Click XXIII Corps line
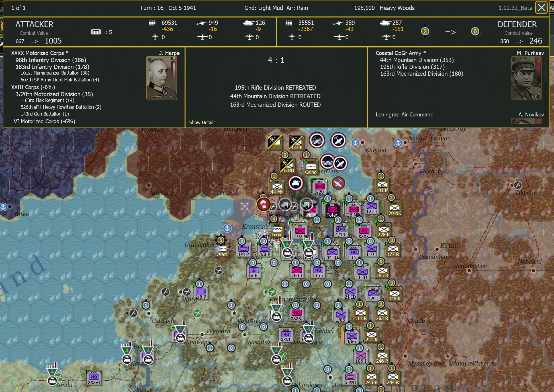 coord(33,87)
